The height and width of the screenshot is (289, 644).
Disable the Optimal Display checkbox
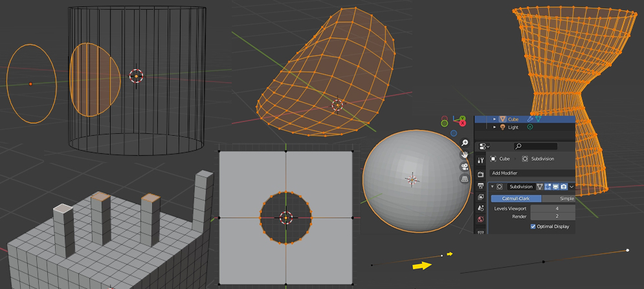tap(533, 226)
